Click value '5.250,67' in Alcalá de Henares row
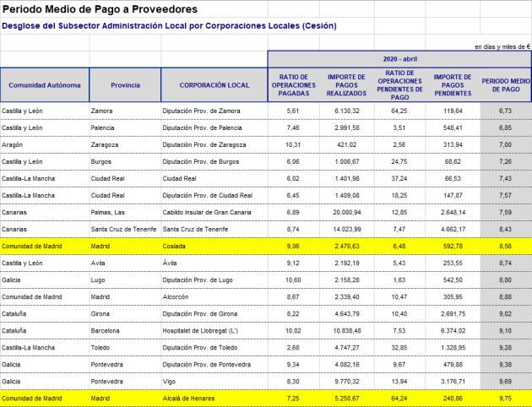 point(347,399)
